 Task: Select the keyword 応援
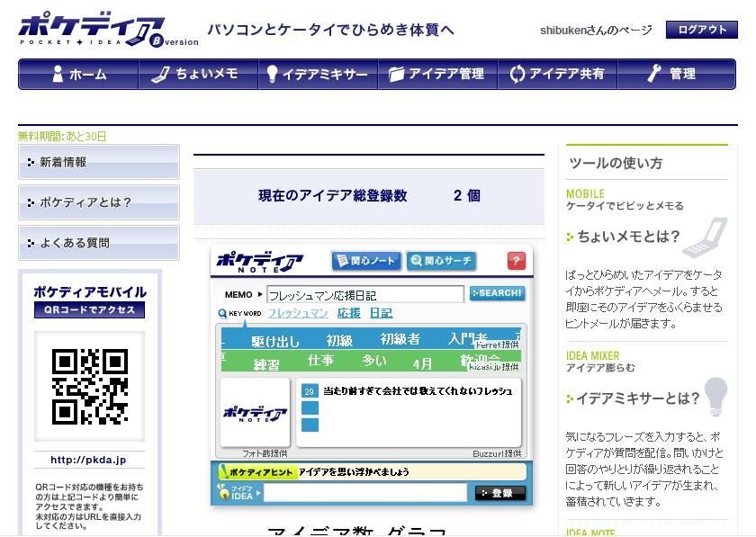click(349, 313)
